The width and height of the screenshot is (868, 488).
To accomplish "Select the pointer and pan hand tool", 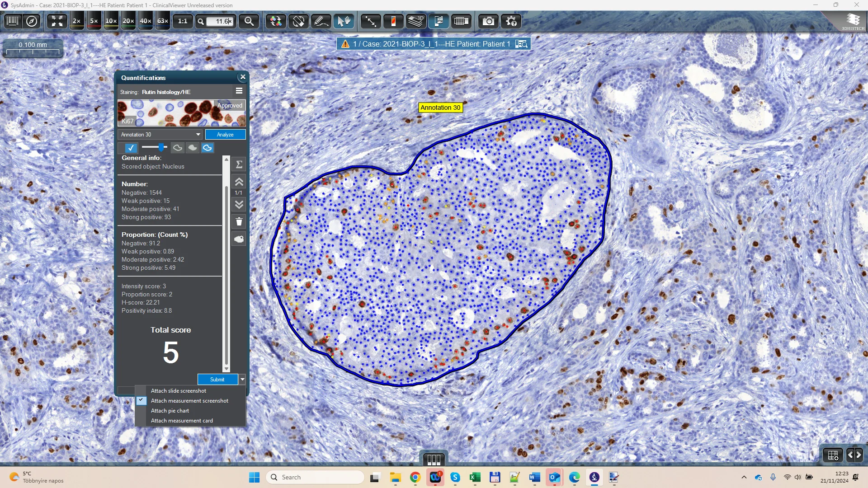I will click(x=344, y=21).
